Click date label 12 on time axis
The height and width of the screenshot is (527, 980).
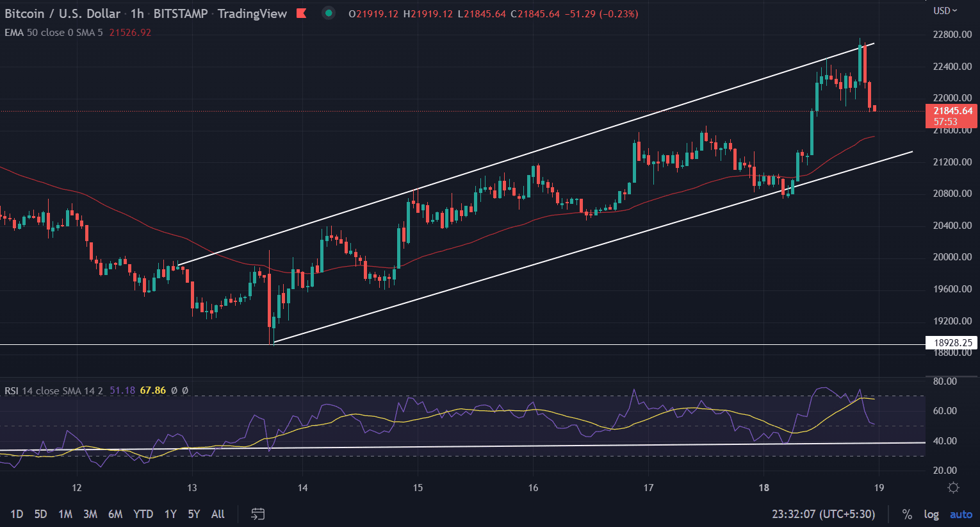77,488
